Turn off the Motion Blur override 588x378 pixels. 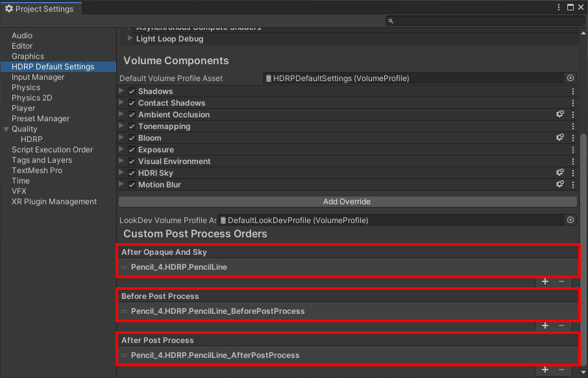[x=132, y=184]
